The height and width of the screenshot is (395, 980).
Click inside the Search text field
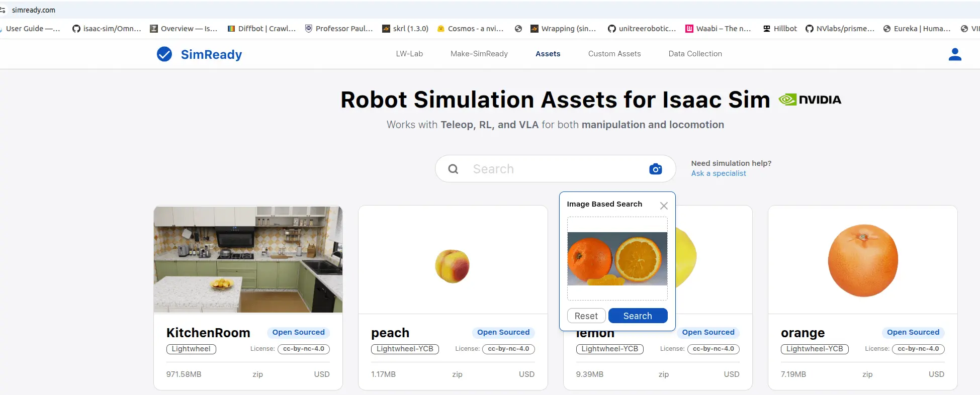point(553,169)
